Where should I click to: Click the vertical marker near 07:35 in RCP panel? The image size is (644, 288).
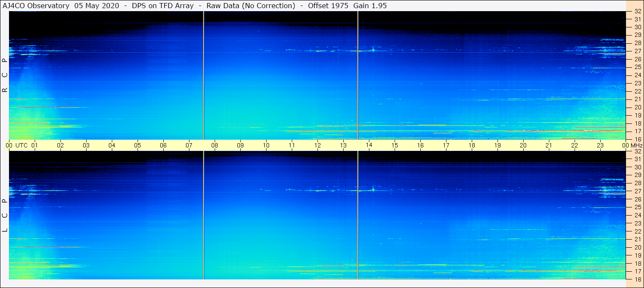tap(204, 75)
